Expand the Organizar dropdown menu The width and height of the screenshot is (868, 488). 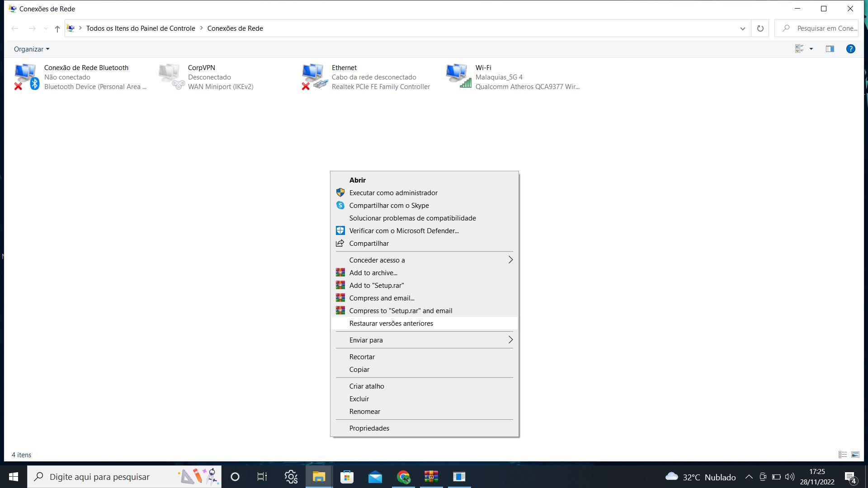[x=31, y=49]
